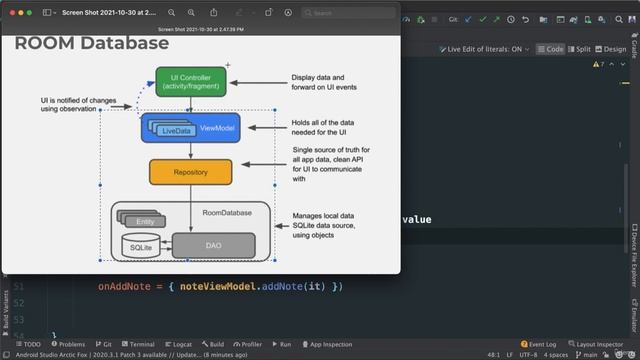Open Preview share menu
This screenshot has width=640, height=360.
click(213, 13)
